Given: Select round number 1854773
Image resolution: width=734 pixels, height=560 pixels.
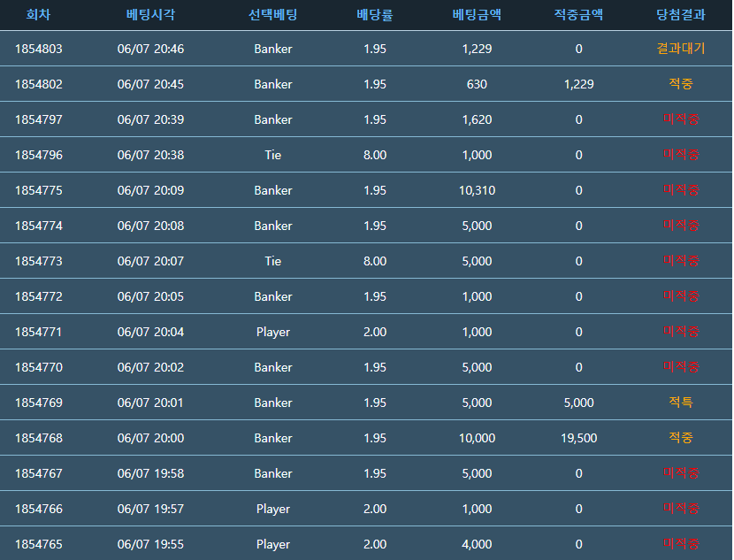Looking at the screenshot, I should pos(38,261).
